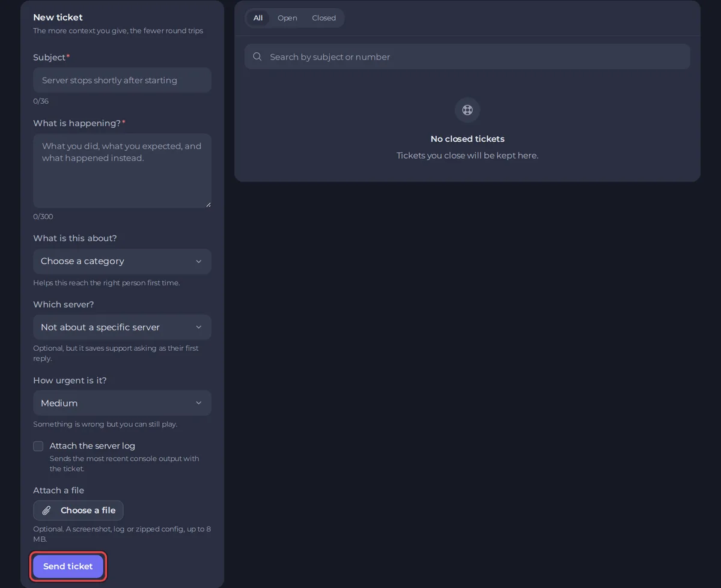Click the 0/300 character counter
721x588 pixels.
click(x=43, y=216)
